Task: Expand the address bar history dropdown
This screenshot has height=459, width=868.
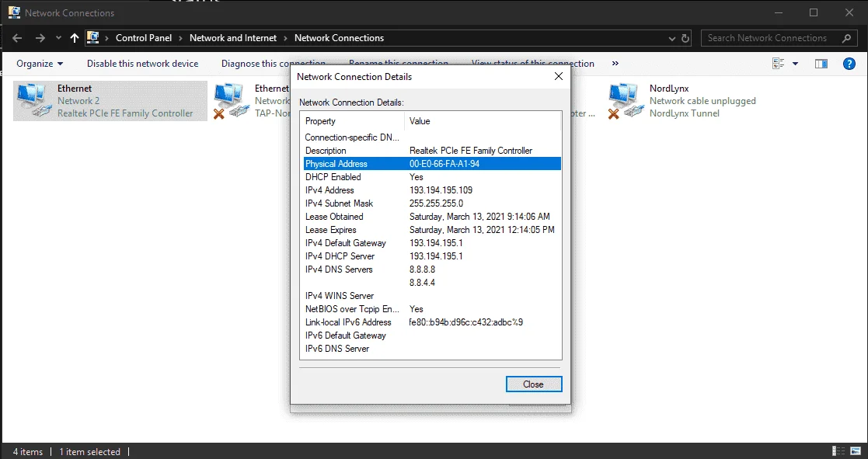Action: [671, 39]
